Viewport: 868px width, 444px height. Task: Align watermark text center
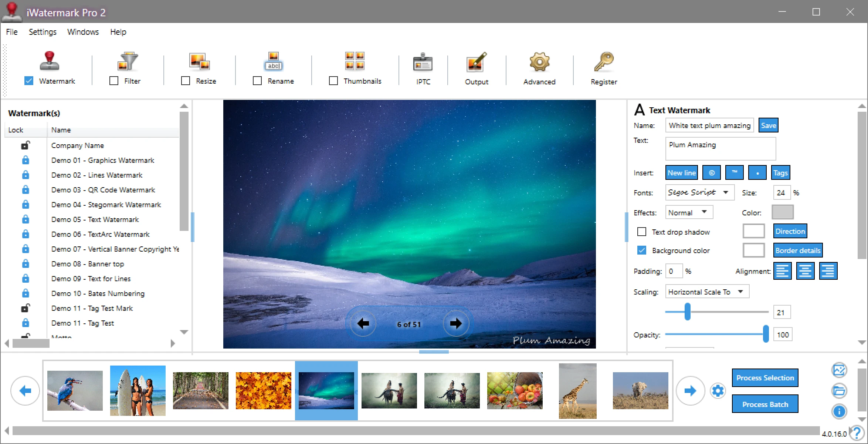coord(805,271)
